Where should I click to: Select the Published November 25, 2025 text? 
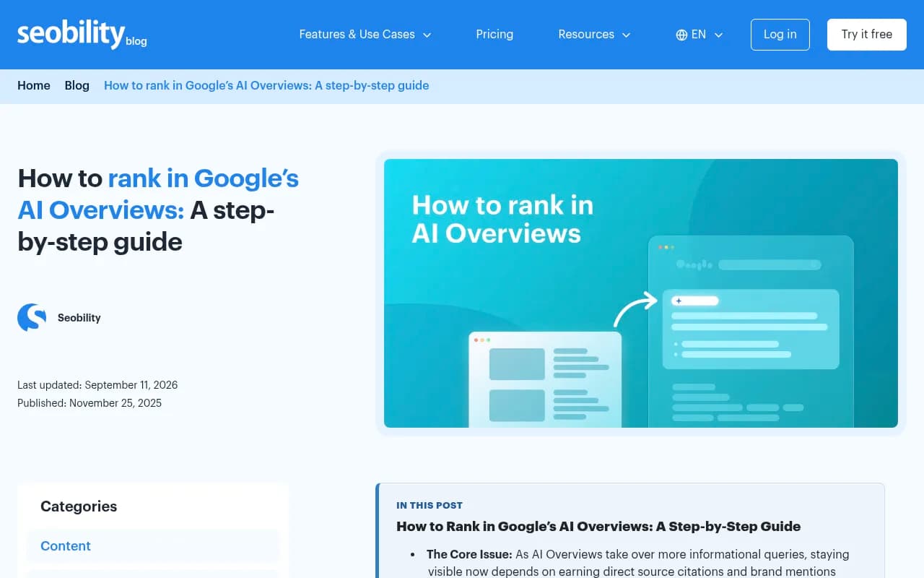(x=90, y=403)
